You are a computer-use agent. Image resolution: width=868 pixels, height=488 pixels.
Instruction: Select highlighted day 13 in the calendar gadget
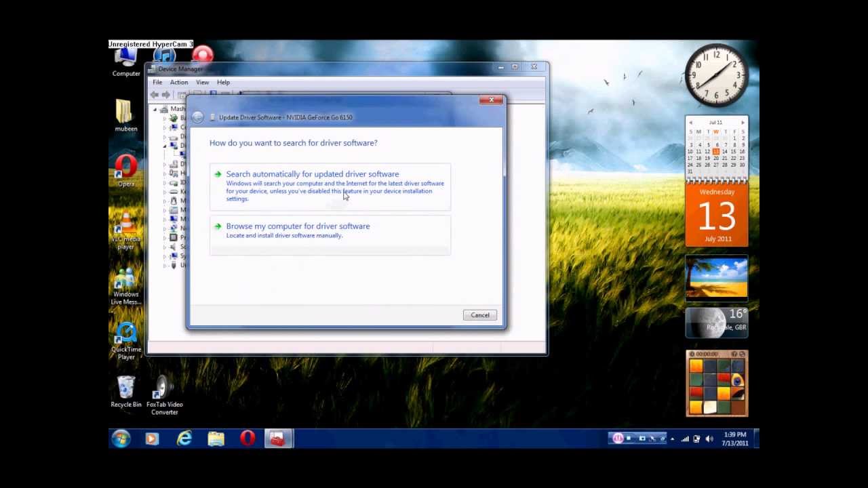point(716,151)
